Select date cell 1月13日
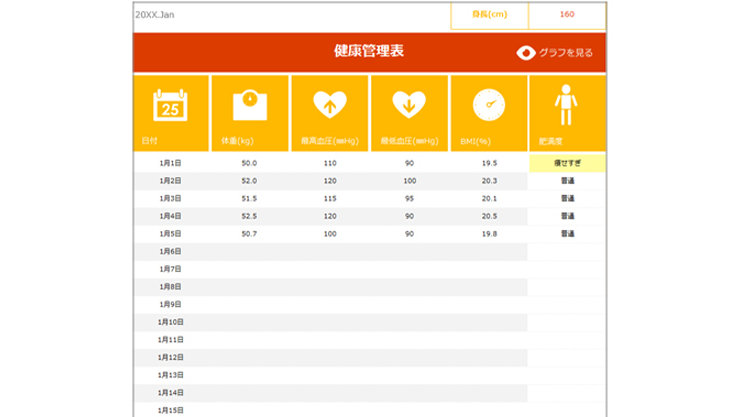The height and width of the screenshot is (417, 740). pos(170,375)
